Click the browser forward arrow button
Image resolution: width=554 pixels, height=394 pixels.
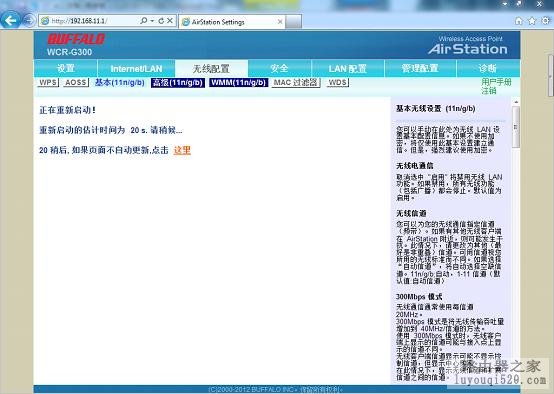pos(29,20)
